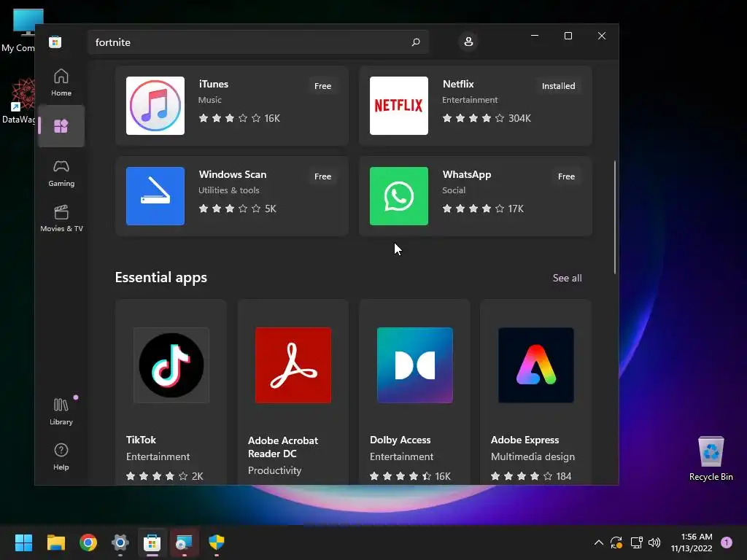Click the volume speaker tray icon

pos(654,542)
